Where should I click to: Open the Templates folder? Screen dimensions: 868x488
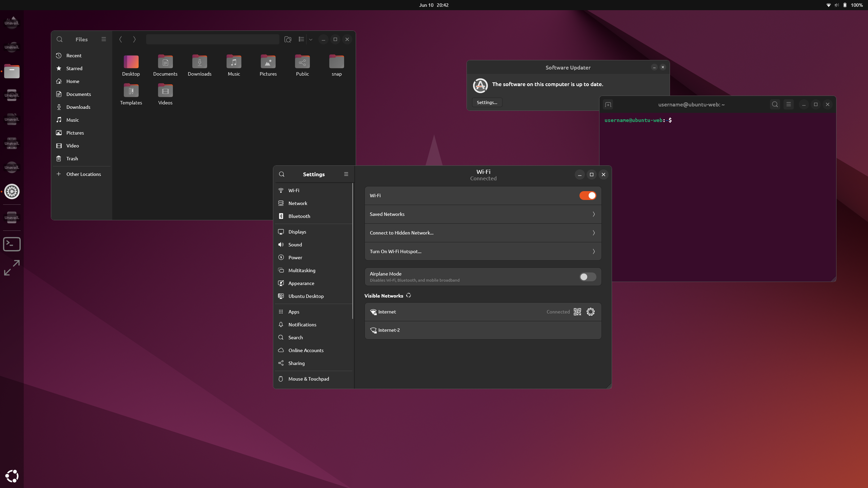131,95
